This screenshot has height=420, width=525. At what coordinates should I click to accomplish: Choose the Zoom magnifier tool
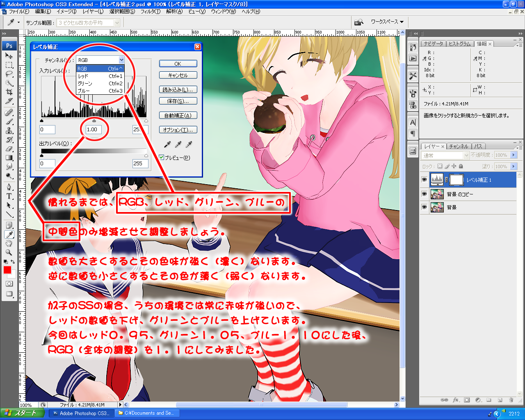9,252
